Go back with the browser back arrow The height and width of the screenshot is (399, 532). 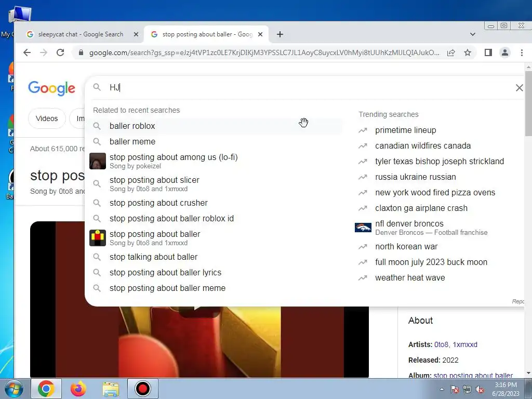[27, 52]
